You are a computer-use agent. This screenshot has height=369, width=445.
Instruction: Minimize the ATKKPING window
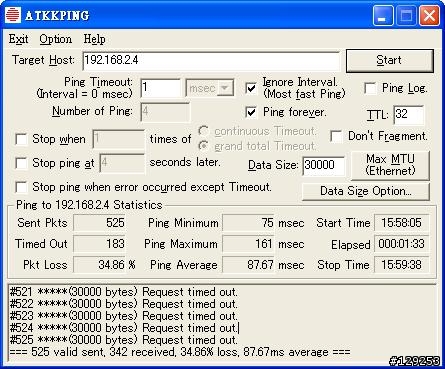pyautogui.click(x=383, y=16)
